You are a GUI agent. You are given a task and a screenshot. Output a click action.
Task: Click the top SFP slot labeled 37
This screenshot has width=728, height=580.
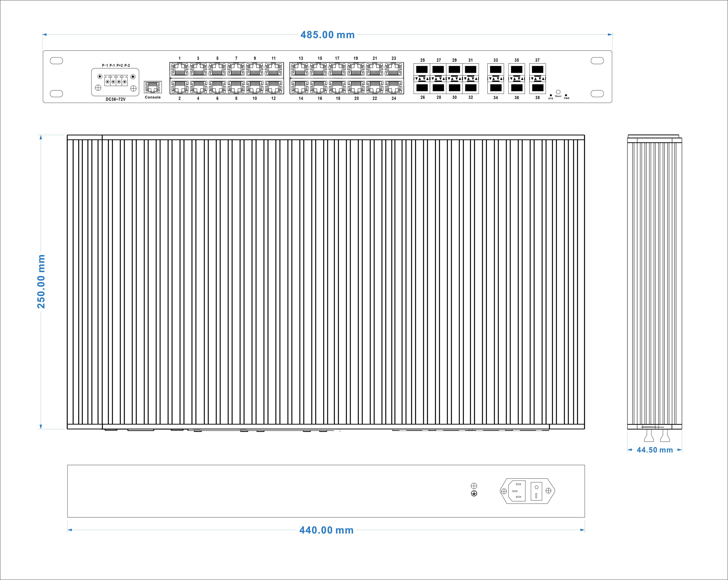537,70
